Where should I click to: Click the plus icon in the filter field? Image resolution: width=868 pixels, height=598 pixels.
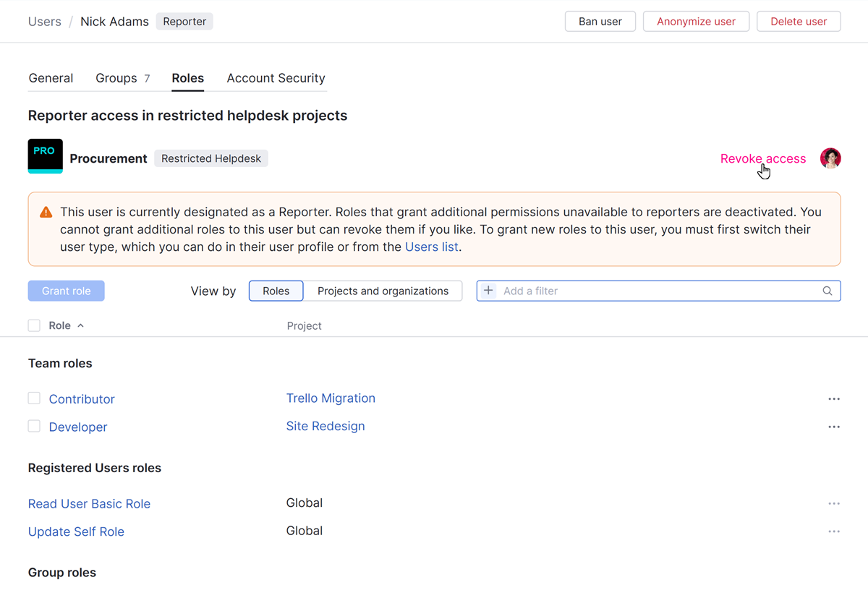488,291
